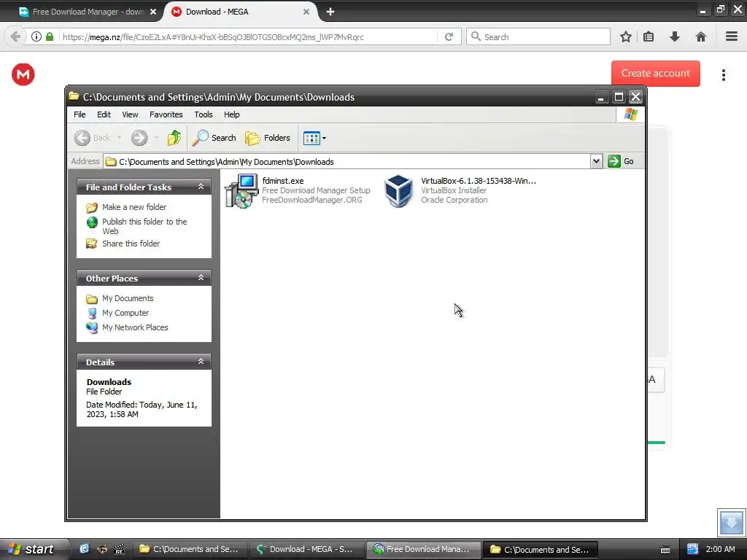Close the Free Download Manager browser tab
This screenshot has height=560, width=747.
[x=153, y=12]
